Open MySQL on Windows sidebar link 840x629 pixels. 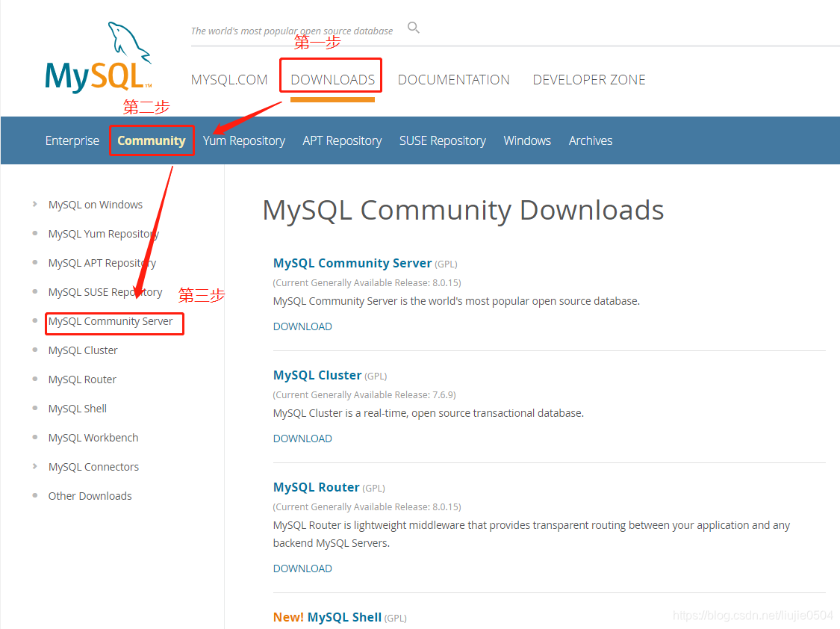(96, 205)
